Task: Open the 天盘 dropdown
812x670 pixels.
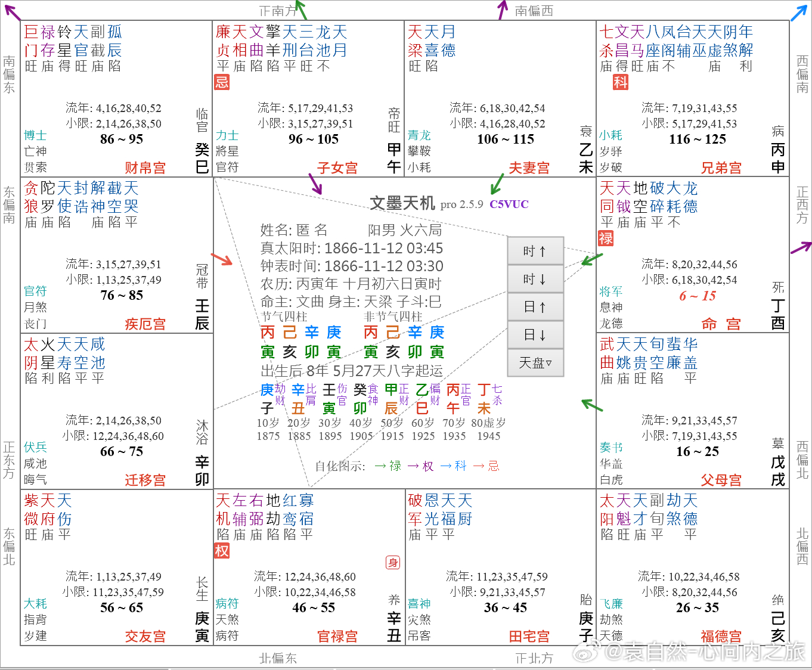Action: (535, 362)
